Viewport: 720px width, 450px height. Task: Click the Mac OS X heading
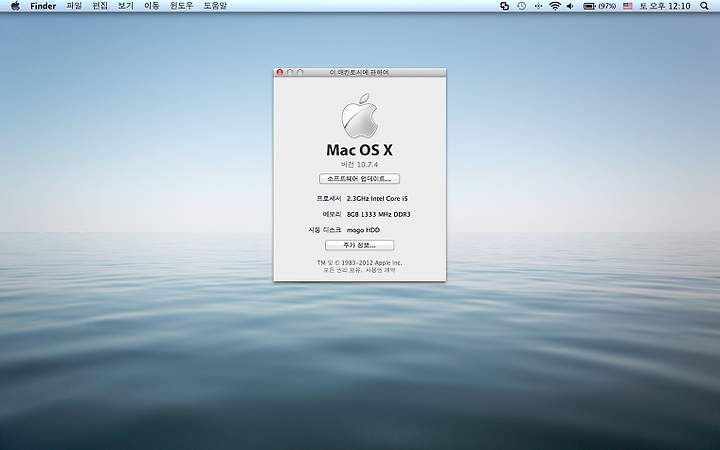[360, 150]
